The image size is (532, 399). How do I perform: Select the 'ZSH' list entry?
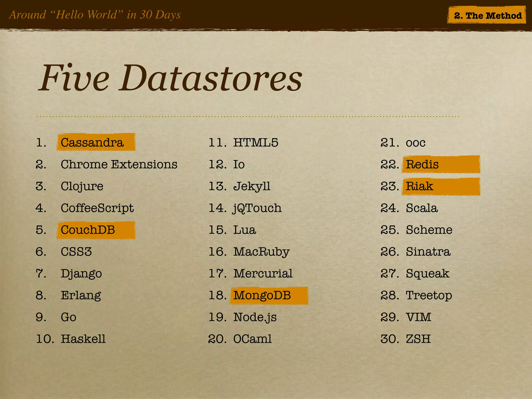pyautogui.click(x=418, y=339)
